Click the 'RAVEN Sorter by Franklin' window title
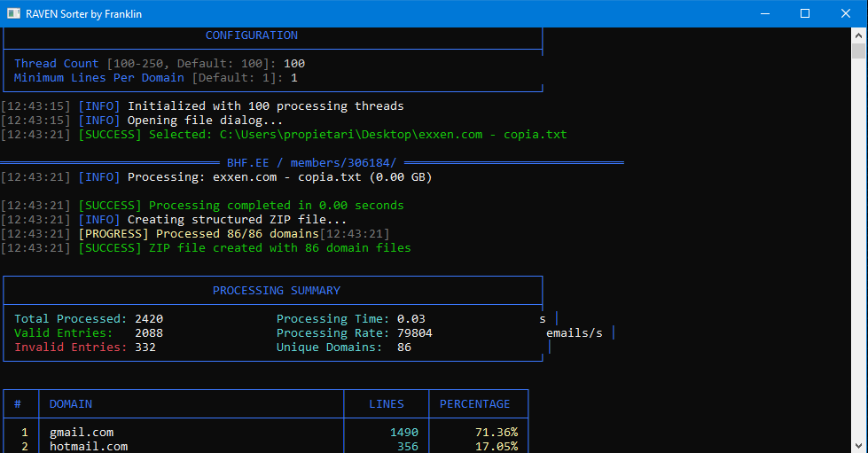Screen dimensions: 868x453 click(83, 14)
